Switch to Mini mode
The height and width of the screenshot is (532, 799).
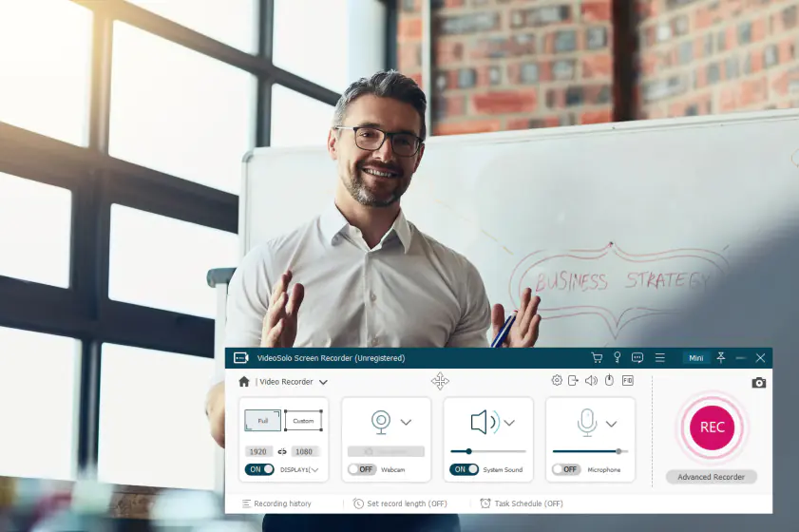(696, 358)
